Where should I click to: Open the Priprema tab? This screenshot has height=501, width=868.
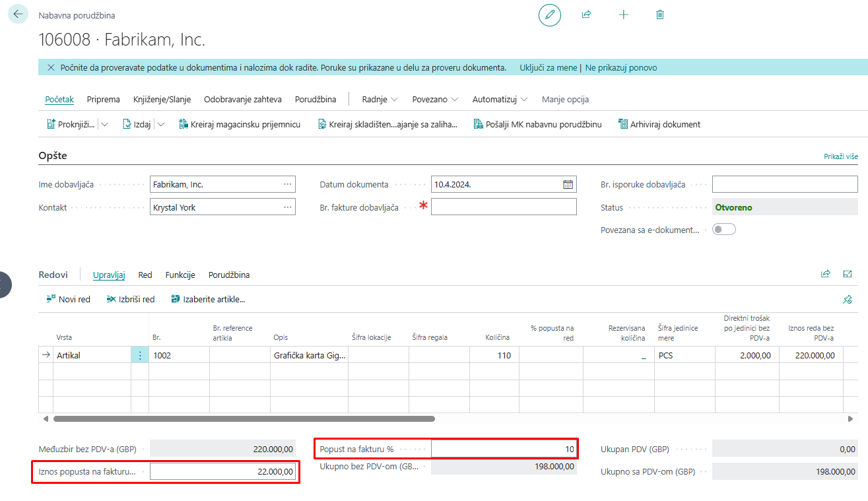coord(103,100)
